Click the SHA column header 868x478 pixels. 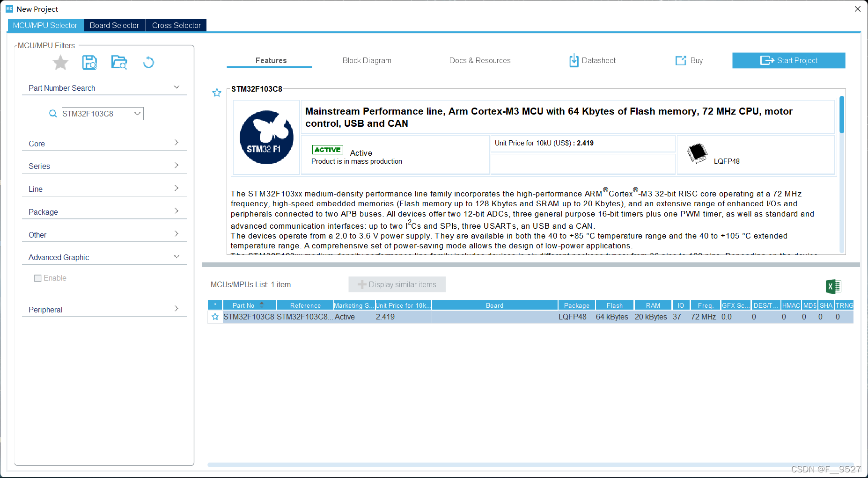(826, 305)
